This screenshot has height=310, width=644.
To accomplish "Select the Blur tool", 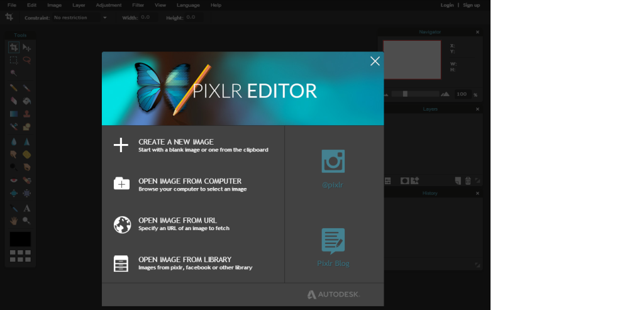I will (x=14, y=141).
